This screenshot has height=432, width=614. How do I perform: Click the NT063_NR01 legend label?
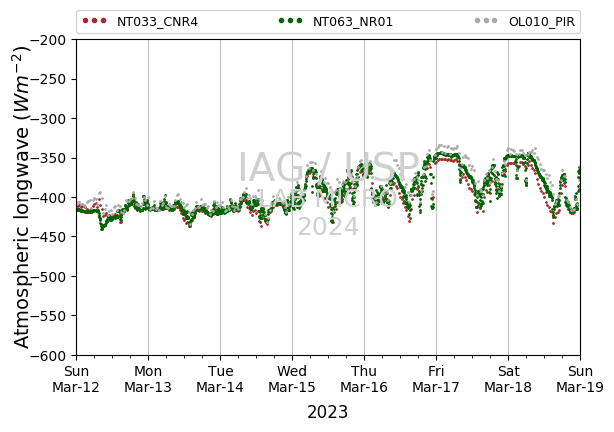[x=353, y=22]
